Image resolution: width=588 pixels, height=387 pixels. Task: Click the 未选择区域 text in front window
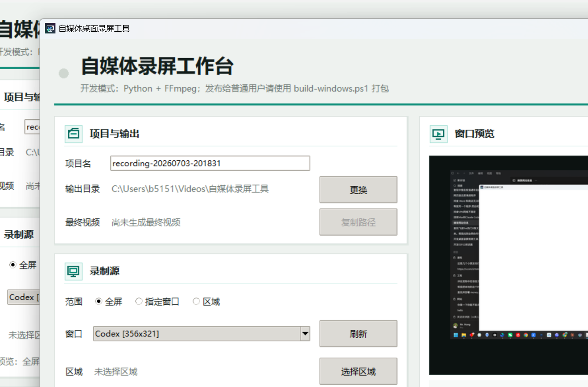(x=116, y=372)
